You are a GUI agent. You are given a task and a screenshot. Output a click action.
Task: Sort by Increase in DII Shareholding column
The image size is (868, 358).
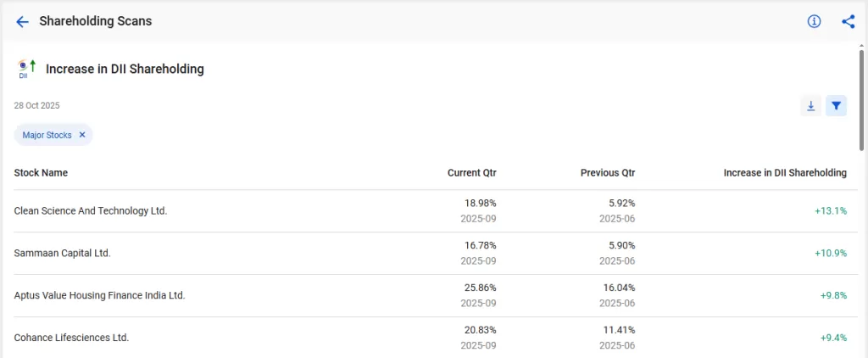click(x=784, y=173)
